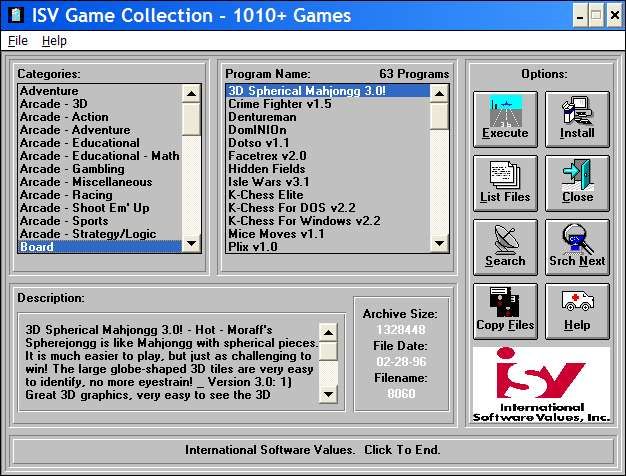This screenshot has height=476, width=626.
Task: Select K-Chess Elite program
Action: click(x=328, y=195)
